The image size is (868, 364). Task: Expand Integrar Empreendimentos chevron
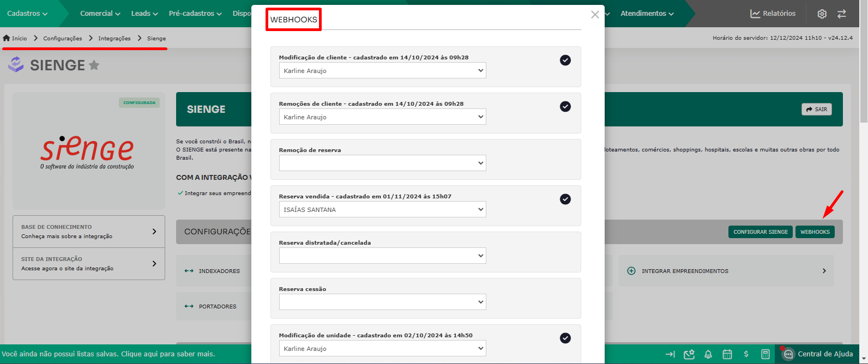point(824,271)
